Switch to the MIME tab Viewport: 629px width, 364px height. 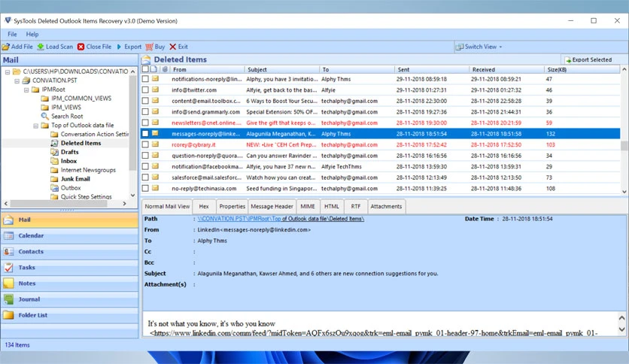[x=308, y=207]
